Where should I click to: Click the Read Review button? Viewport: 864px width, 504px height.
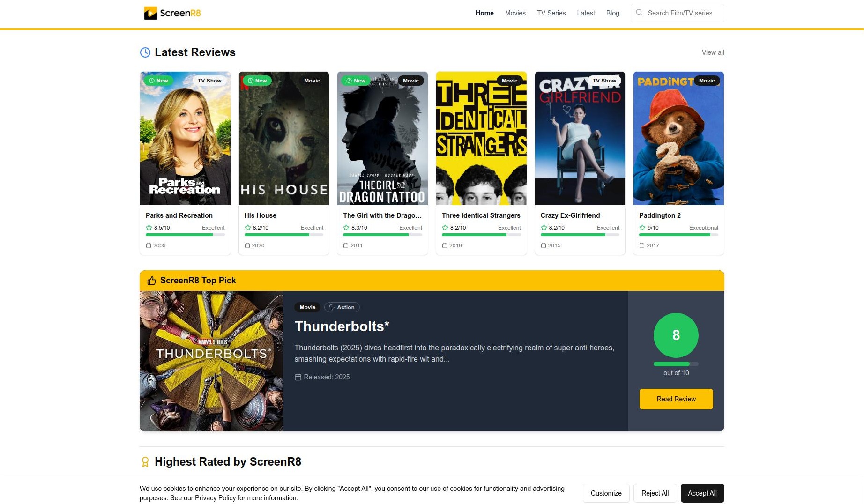point(676,399)
